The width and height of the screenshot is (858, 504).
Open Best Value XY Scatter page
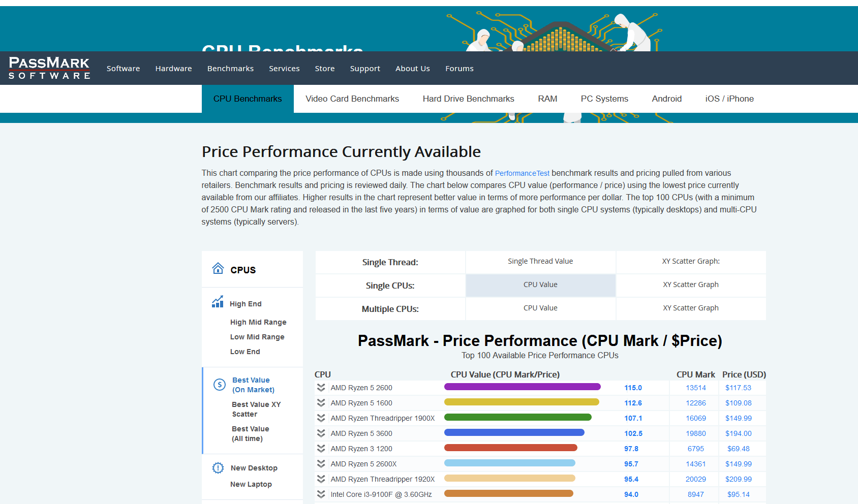256,409
